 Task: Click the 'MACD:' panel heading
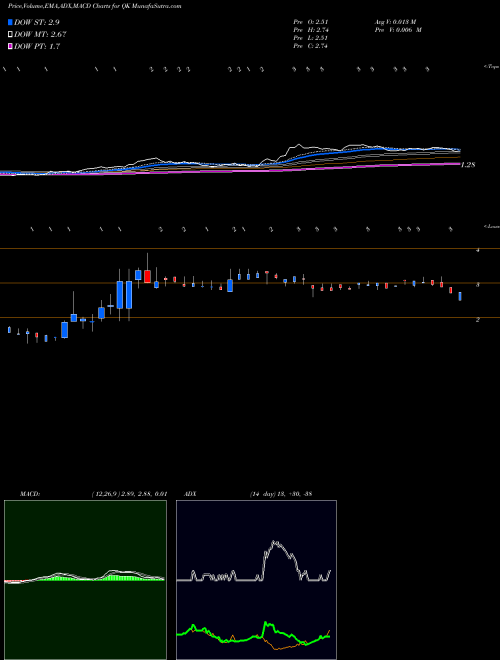30,494
